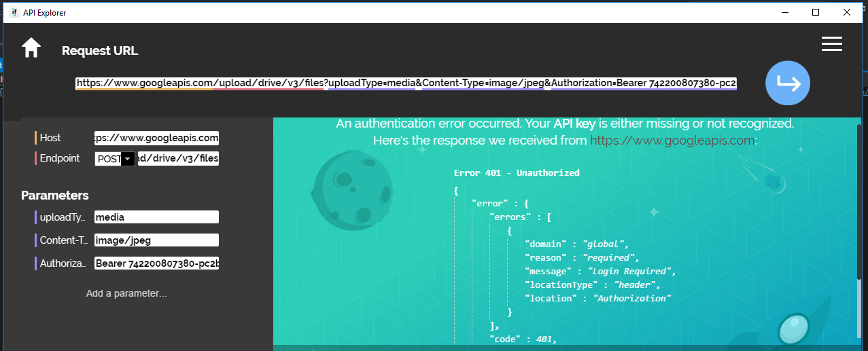Click the uploadType value field containing media

coord(157,217)
